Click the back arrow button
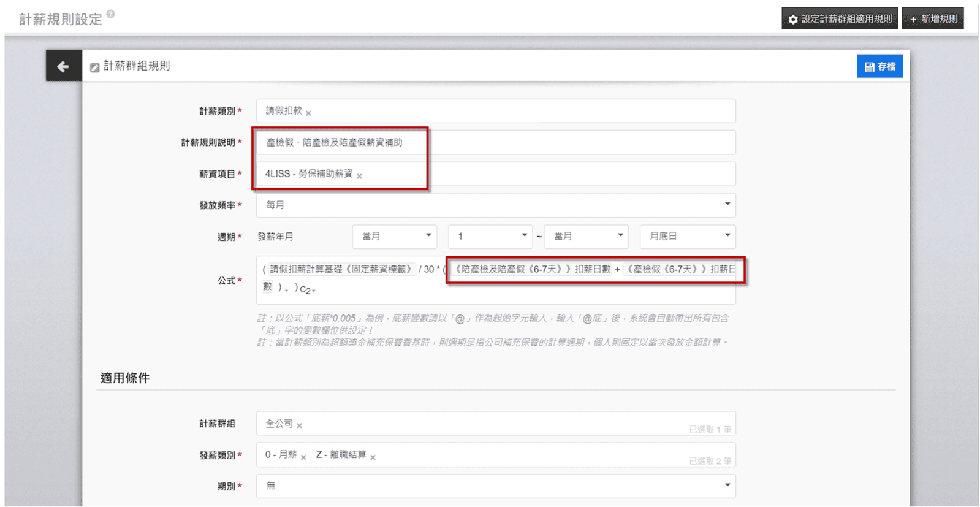 63,66
